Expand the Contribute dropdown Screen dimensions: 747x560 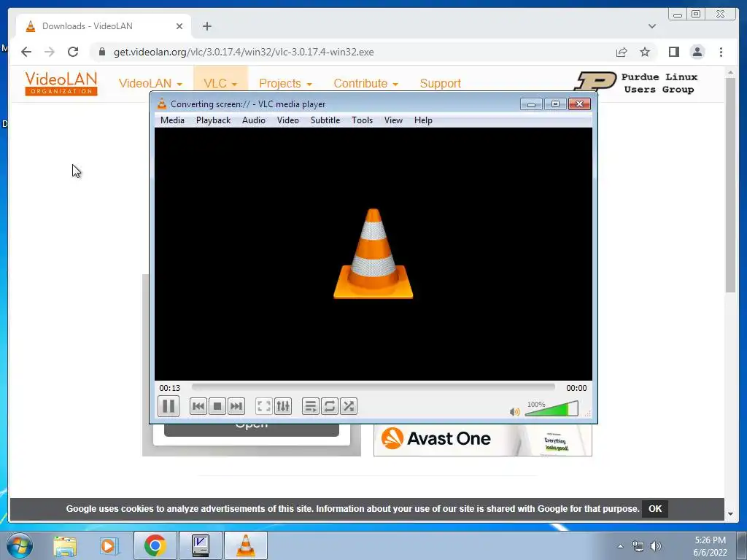click(x=365, y=83)
